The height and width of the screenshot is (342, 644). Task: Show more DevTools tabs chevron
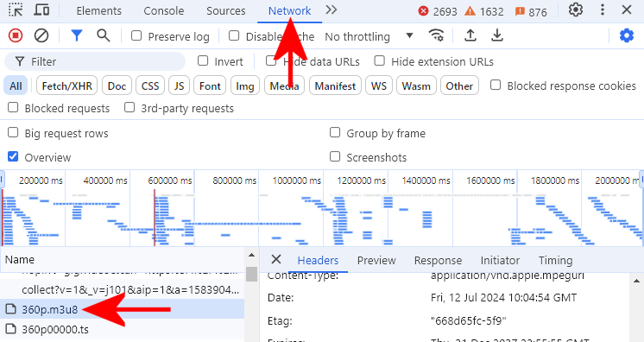[x=331, y=9]
